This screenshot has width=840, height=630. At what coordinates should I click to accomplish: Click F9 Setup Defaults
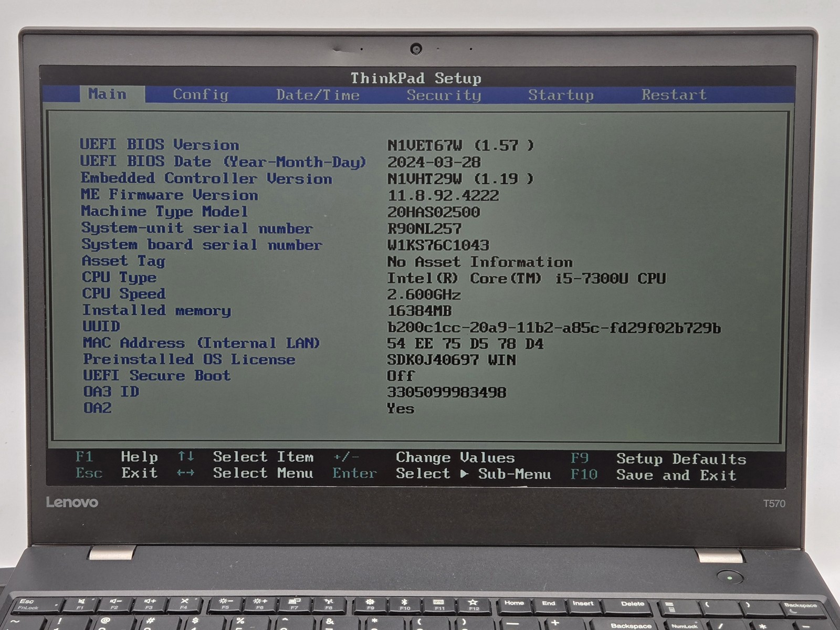658,459
